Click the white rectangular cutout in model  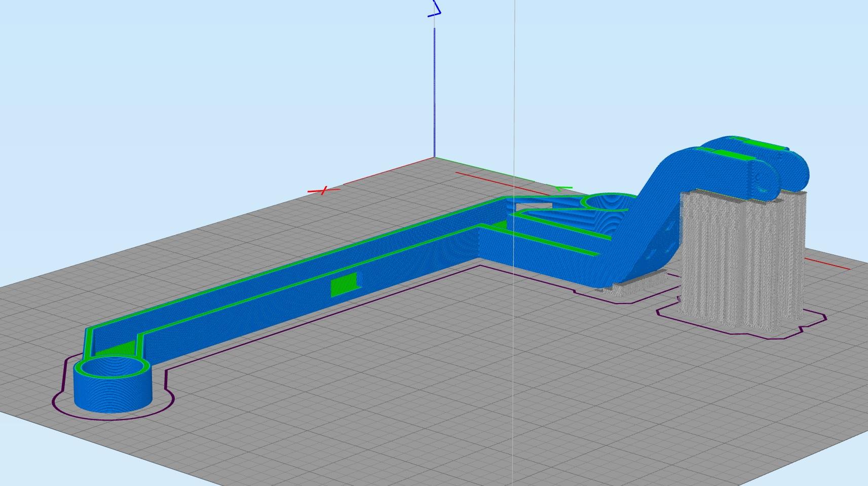coord(534,206)
